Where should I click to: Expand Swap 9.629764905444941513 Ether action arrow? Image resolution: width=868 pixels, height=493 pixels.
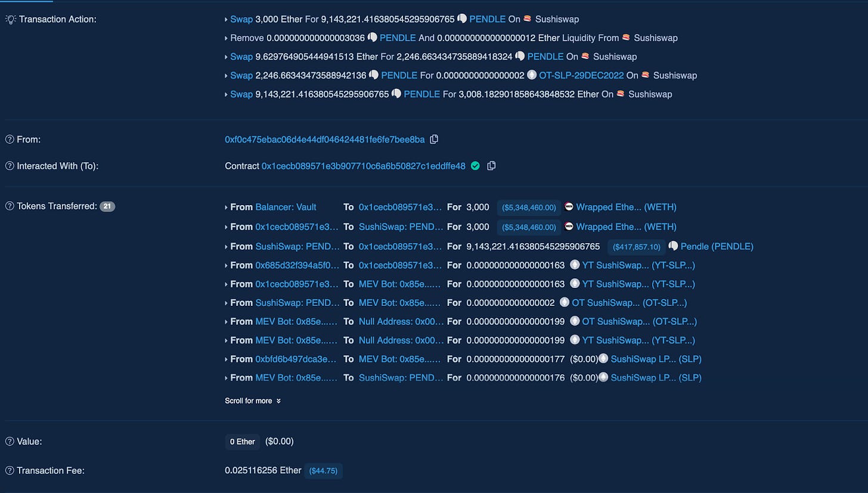(227, 57)
